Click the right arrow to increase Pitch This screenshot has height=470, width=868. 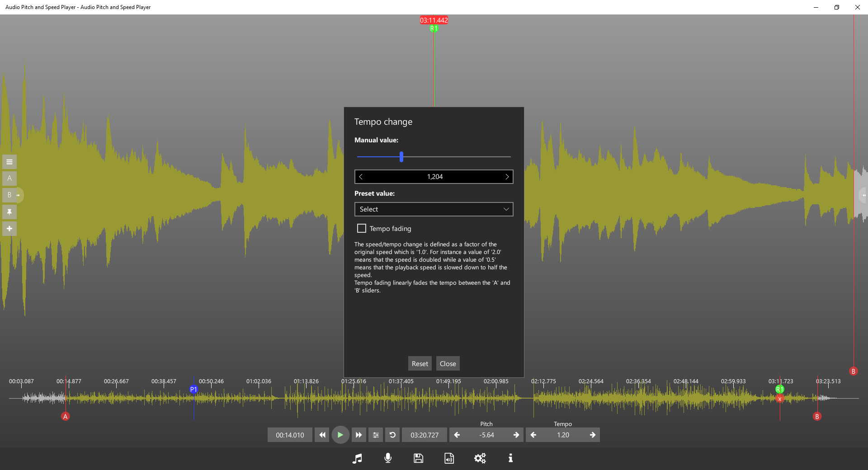pyautogui.click(x=515, y=435)
